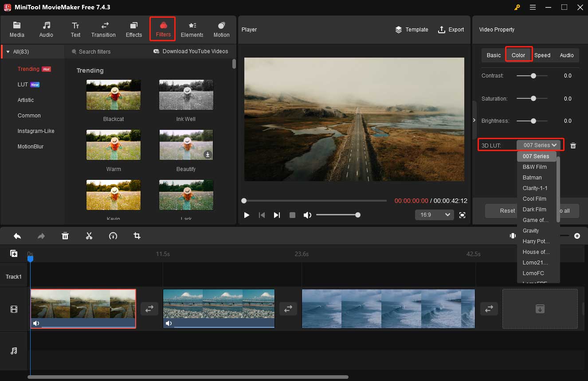The height and width of the screenshot is (381, 588).
Task: Select Dark Film LUT option
Action: (537, 210)
